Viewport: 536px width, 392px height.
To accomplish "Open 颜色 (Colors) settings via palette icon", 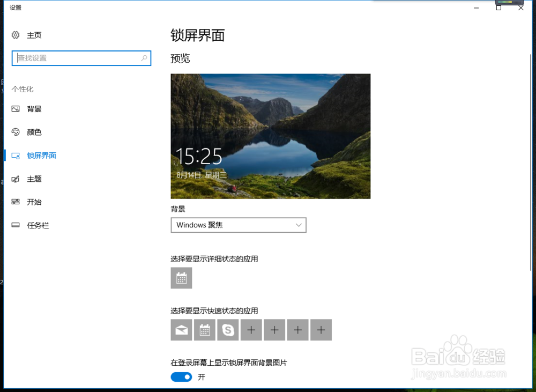I will [15, 132].
